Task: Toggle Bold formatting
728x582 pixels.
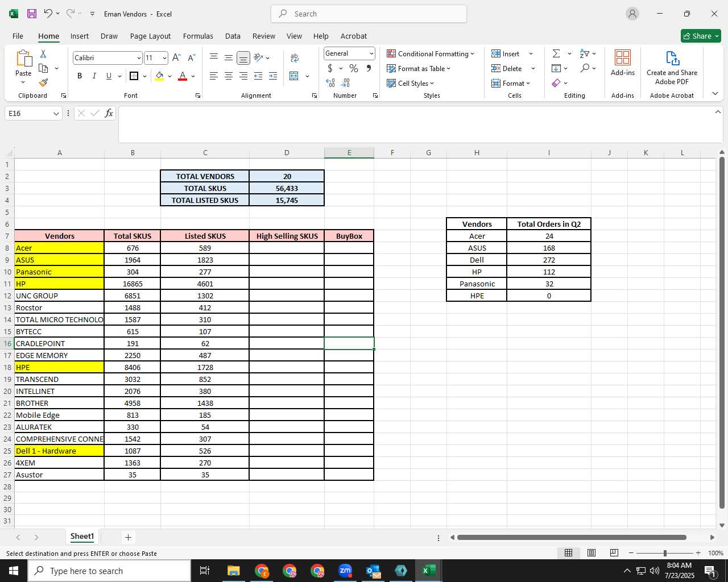Action: coord(80,76)
